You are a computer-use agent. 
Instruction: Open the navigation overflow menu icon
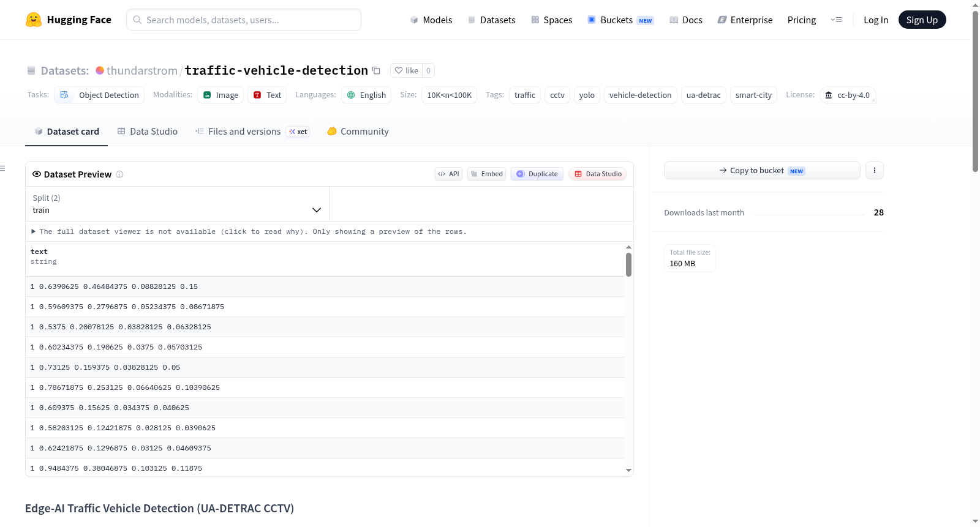(x=836, y=20)
